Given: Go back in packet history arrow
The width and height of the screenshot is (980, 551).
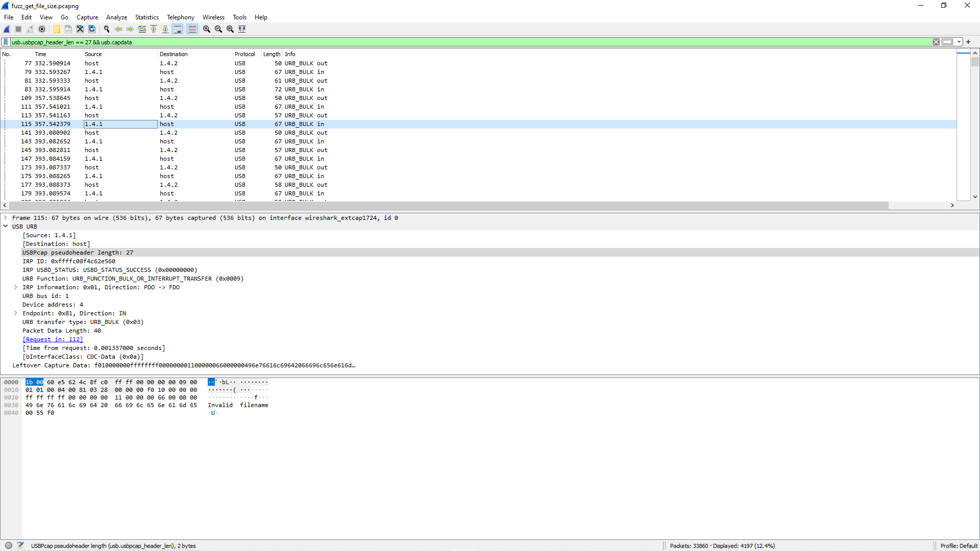Looking at the screenshot, I should (x=118, y=29).
